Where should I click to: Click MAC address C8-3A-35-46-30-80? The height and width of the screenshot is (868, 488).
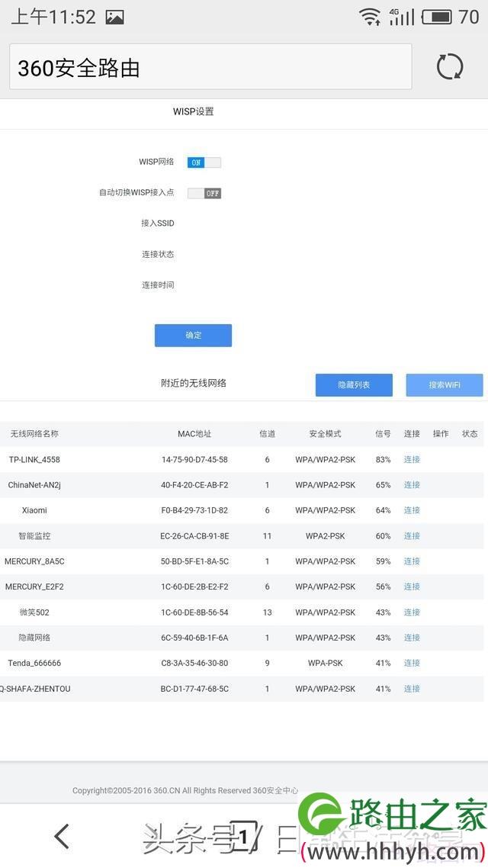194,663
